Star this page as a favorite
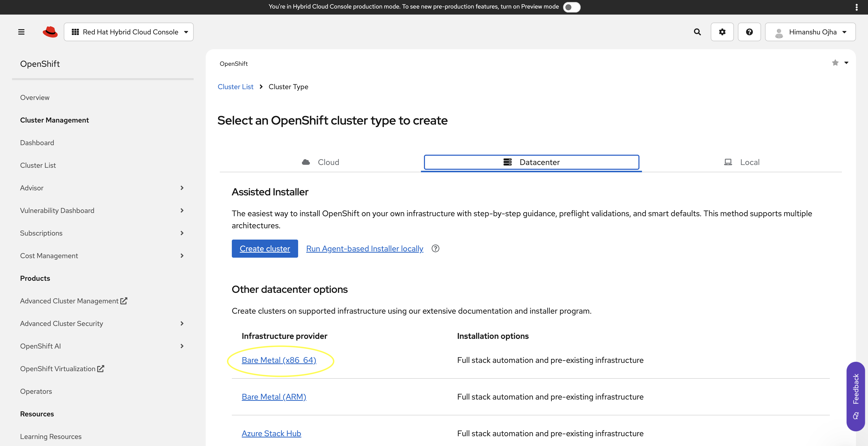 (x=835, y=63)
